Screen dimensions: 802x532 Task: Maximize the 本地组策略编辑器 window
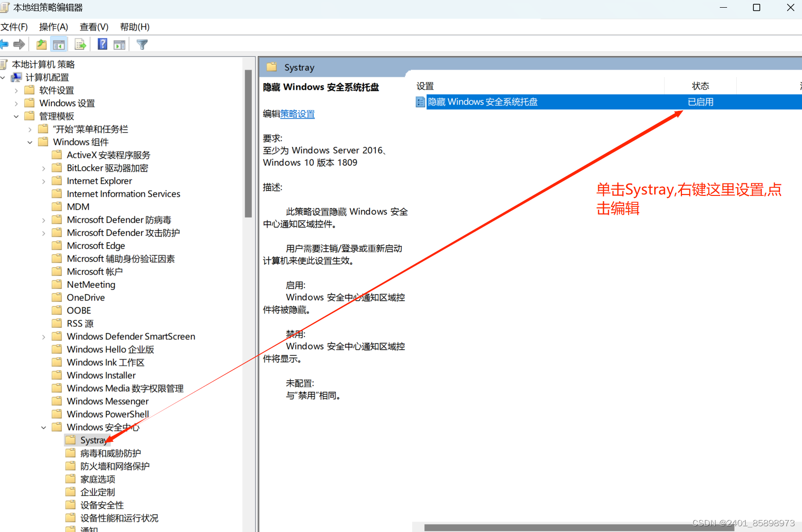point(756,8)
